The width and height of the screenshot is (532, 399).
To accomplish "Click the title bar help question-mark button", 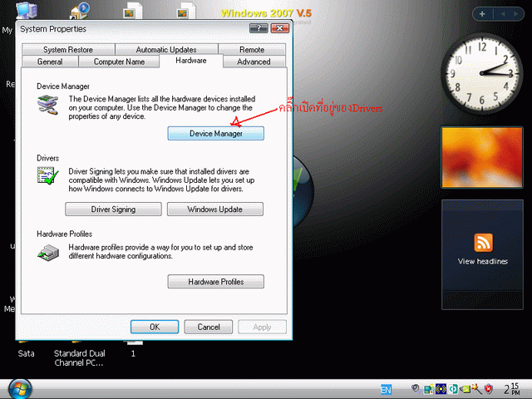I will pyautogui.click(x=259, y=28).
